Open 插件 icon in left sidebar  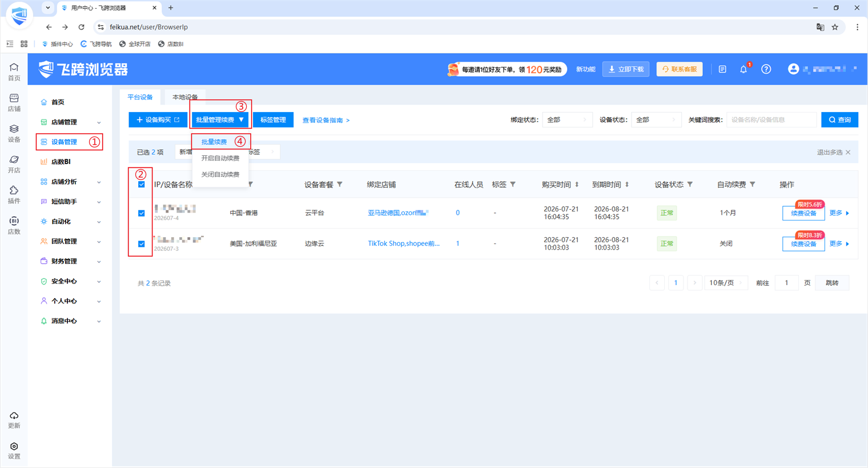tap(14, 194)
